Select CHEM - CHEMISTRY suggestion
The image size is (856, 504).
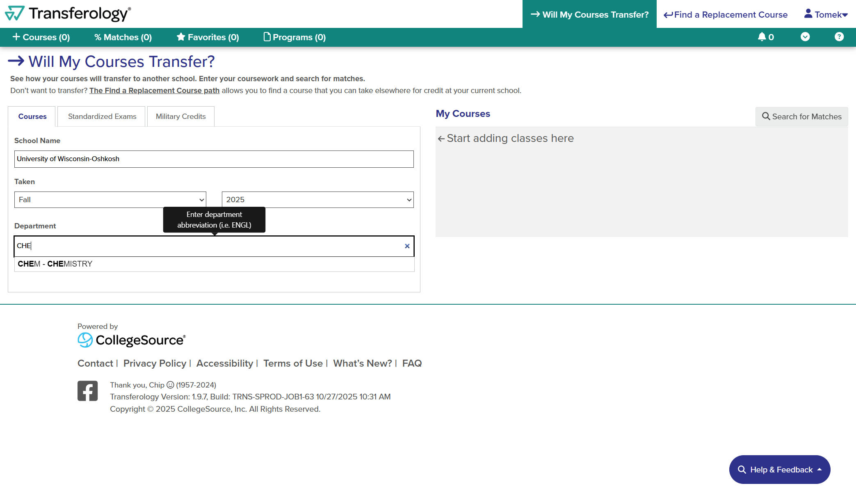pos(214,264)
